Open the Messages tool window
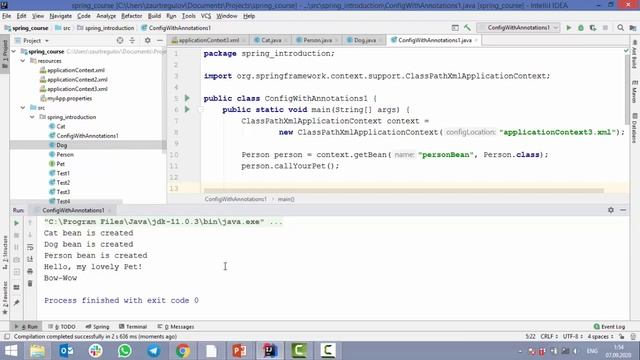This screenshot has width=640, height=360. tap(176, 327)
